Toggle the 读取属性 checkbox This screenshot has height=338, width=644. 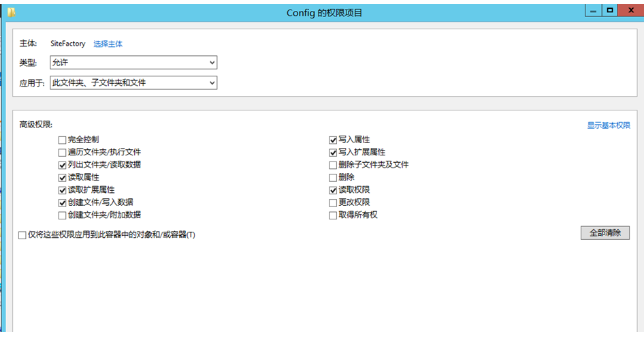coord(63,177)
